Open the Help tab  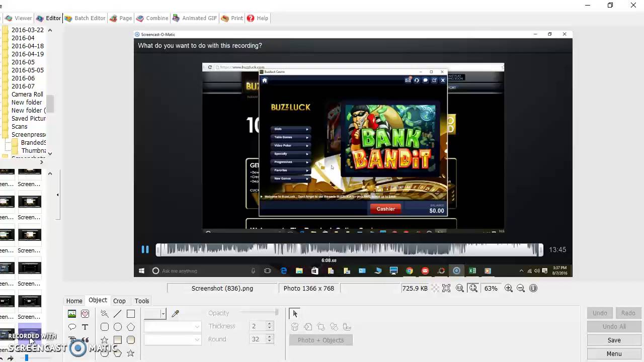coord(257,18)
